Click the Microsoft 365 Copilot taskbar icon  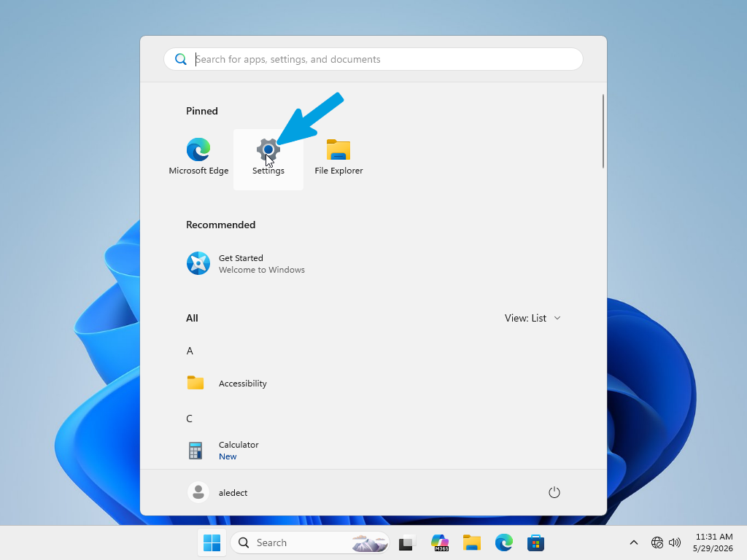pyautogui.click(x=440, y=542)
